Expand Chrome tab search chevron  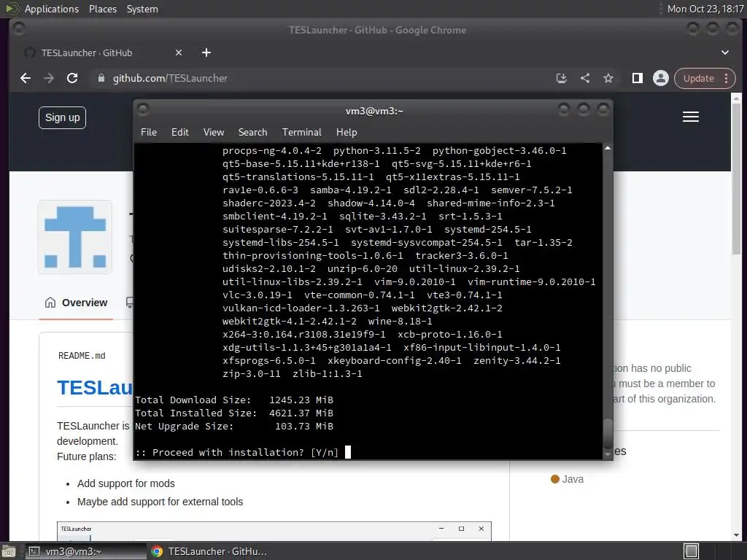[x=724, y=52]
